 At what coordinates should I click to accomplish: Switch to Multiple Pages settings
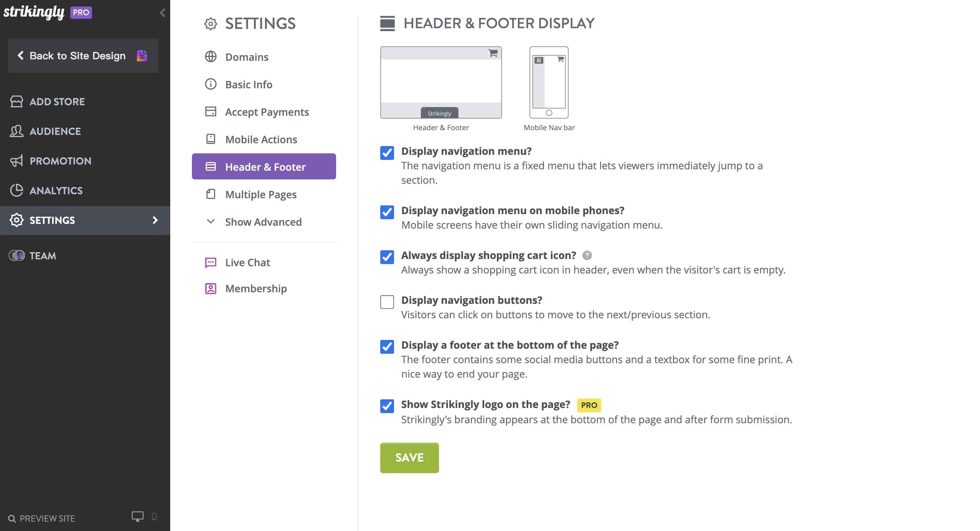pos(261,194)
